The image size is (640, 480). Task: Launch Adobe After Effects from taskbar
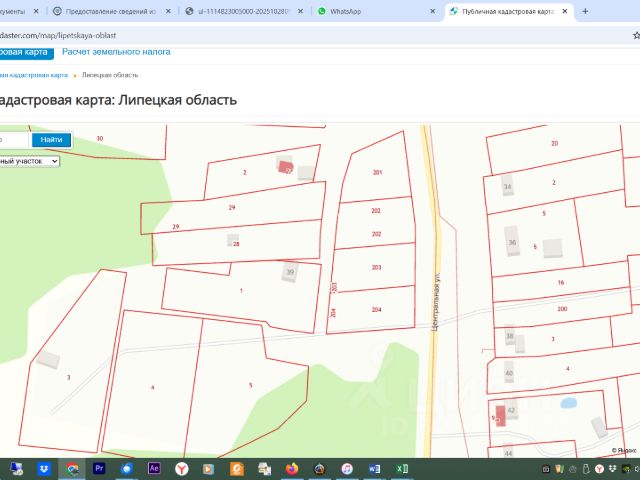point(154,469)
